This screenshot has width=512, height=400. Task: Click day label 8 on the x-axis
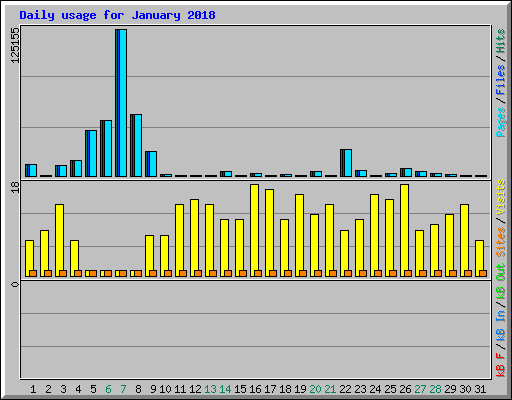click(138, 389)
